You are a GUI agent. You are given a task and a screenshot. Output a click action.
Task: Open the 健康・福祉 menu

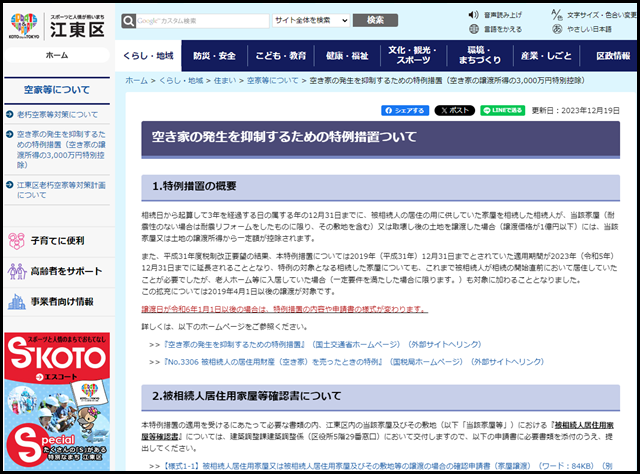(347, 56)
